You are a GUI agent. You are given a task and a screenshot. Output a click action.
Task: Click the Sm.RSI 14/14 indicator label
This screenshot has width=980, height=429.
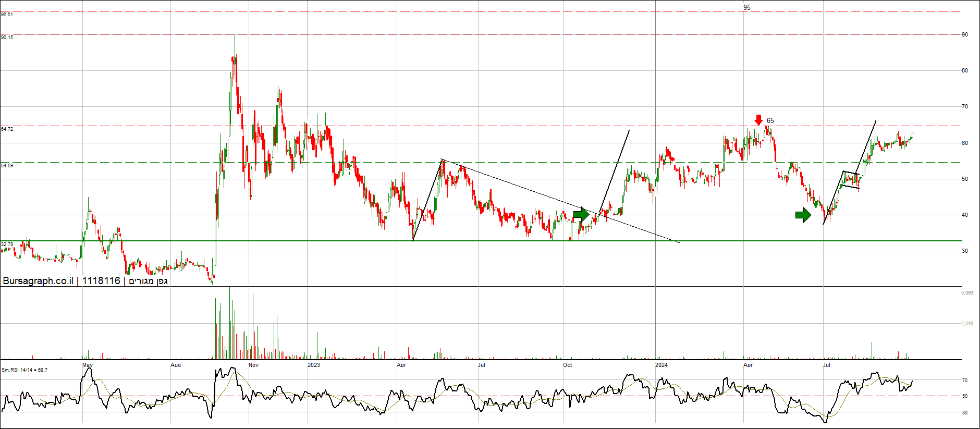pyautogui.click(x=24, y=370)
